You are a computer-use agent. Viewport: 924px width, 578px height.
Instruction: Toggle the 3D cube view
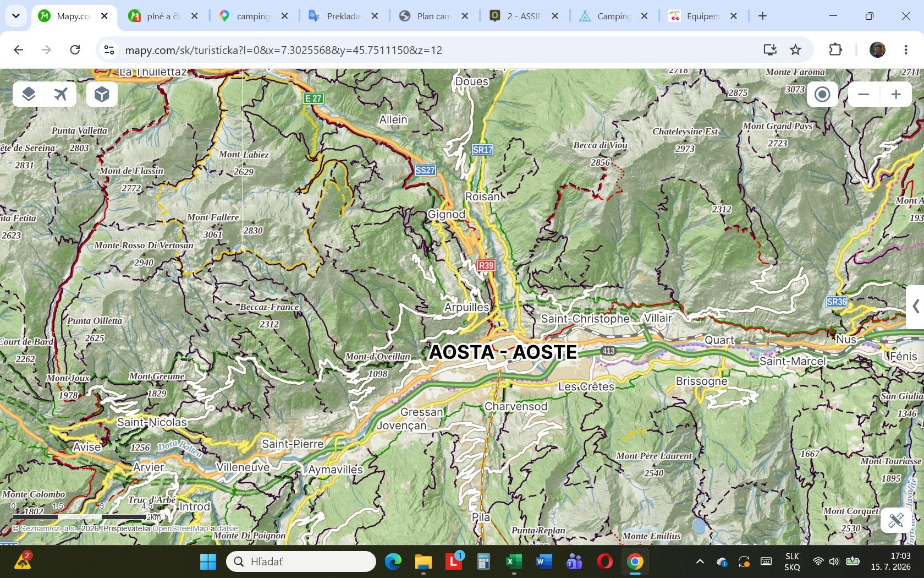coord(102,94)
